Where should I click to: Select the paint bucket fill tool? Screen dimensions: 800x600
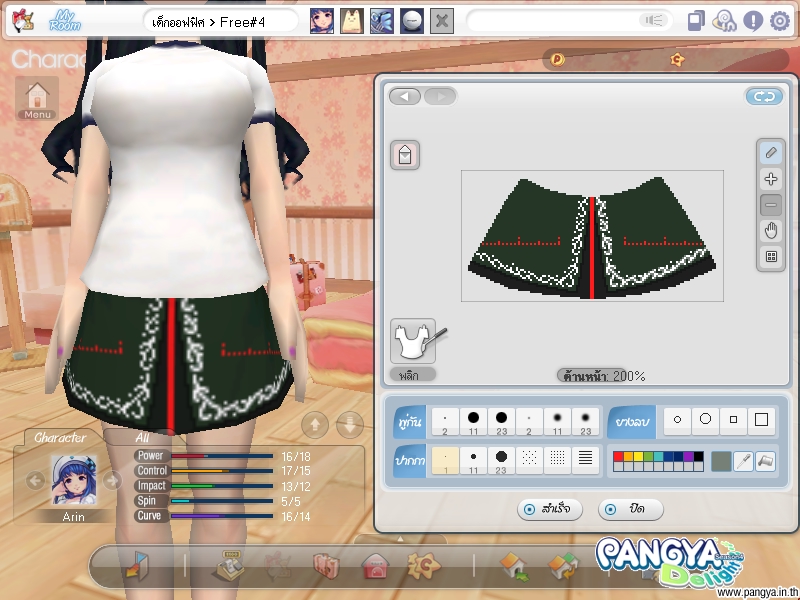pos(766,461)
